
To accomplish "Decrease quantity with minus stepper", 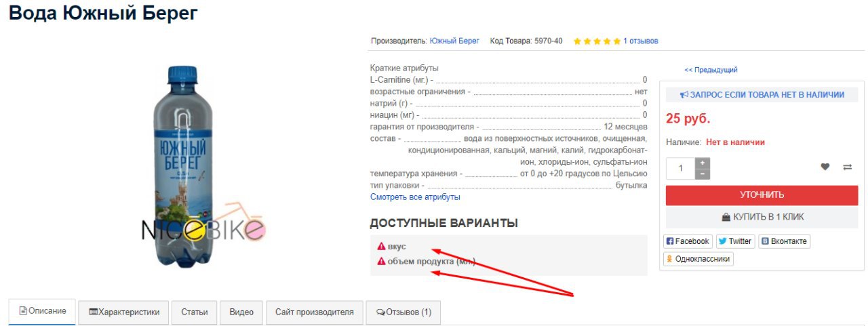I will point(703,174).
